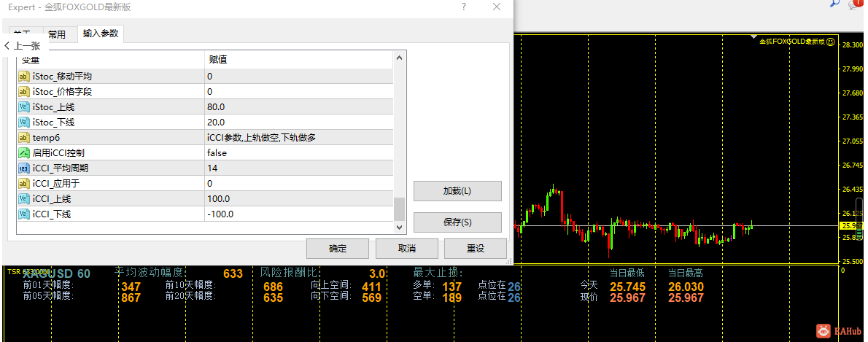The width and height of the screenshot is (868, 342).
Task: Click the 启用iCCI控制 variable name
Action: [x=58, y=152]
